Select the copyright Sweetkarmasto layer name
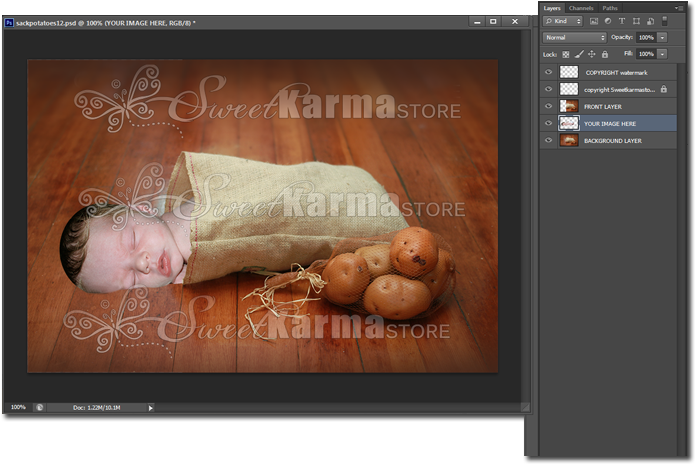The height and width of the screenshot is (464, 695). [619, 90]
